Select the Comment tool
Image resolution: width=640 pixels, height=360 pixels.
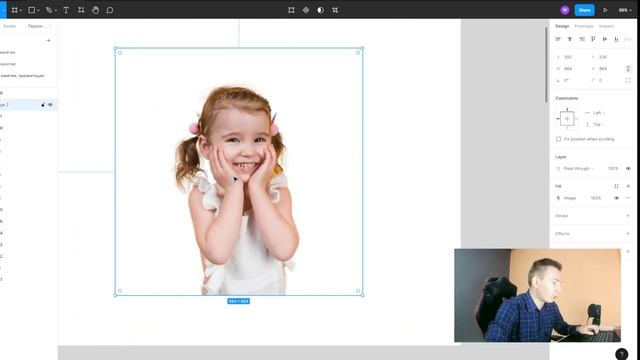point(110,10)
